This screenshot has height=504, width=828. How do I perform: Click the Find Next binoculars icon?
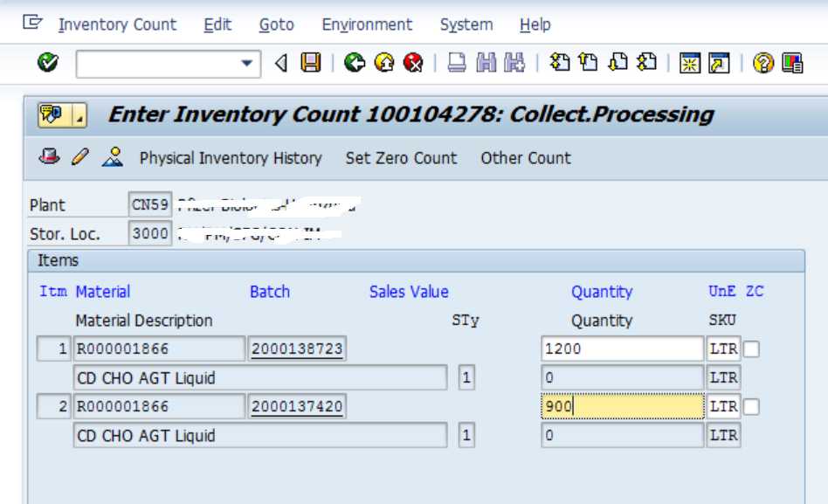click(x=514, y=63)
